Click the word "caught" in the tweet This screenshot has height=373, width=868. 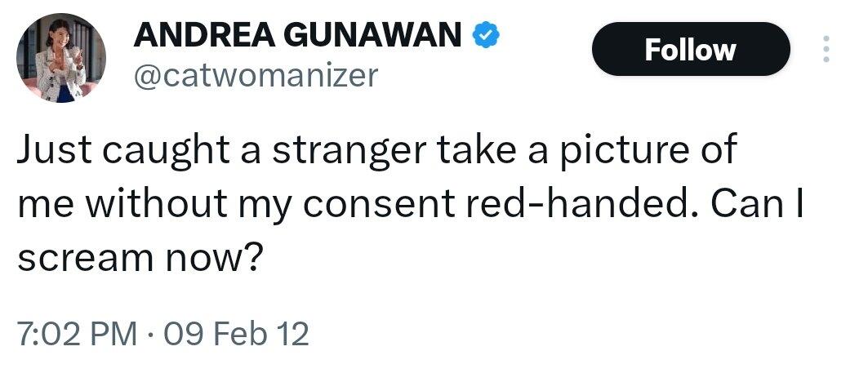(152, 153)
